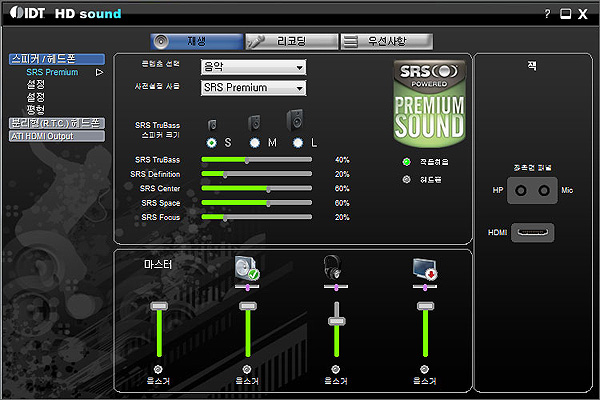Click the balance slider under headphones icon
The width and height of the screenshot is (600, 400).
coord(336,287)
